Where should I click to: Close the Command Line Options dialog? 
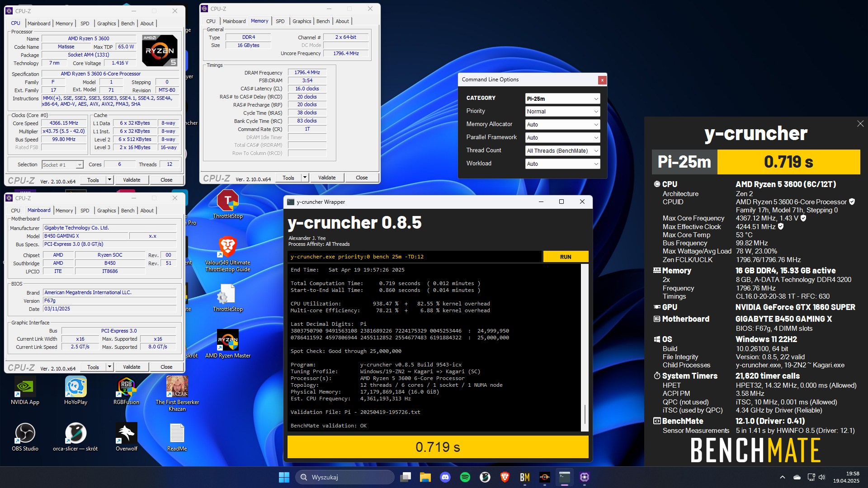pyautogui.click(x=602, y=80)
